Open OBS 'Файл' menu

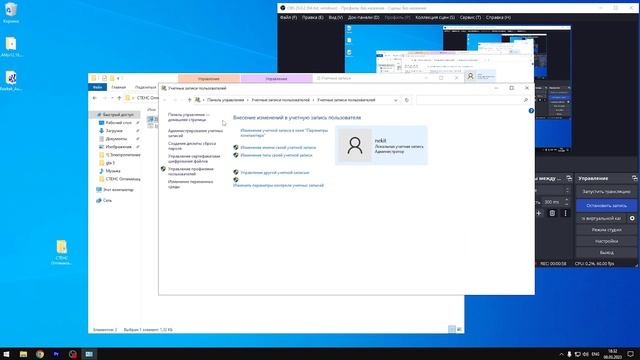point(288,18)
